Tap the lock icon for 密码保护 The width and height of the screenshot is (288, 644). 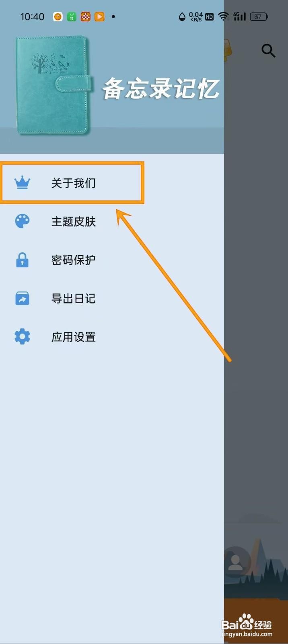pos(22,260)
